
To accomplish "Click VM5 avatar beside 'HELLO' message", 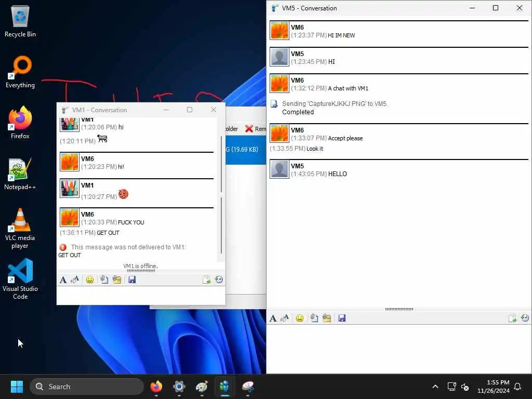I will 279,169.
